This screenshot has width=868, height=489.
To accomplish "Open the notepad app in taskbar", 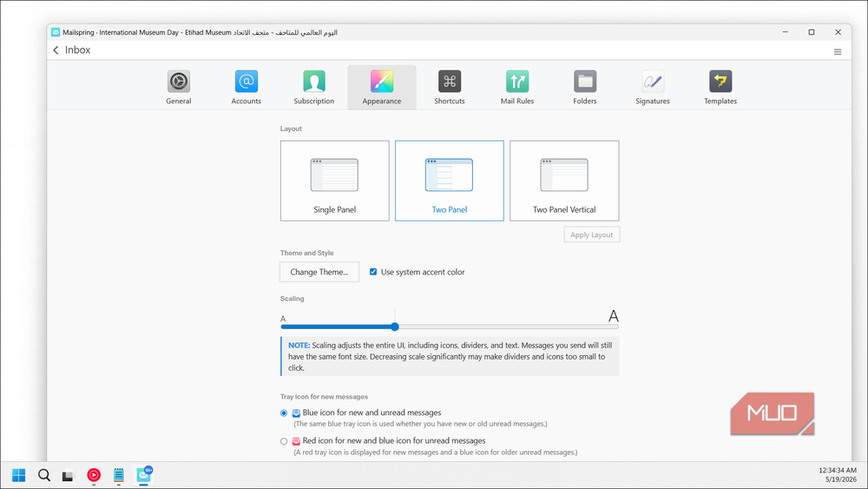I will 118,475.
